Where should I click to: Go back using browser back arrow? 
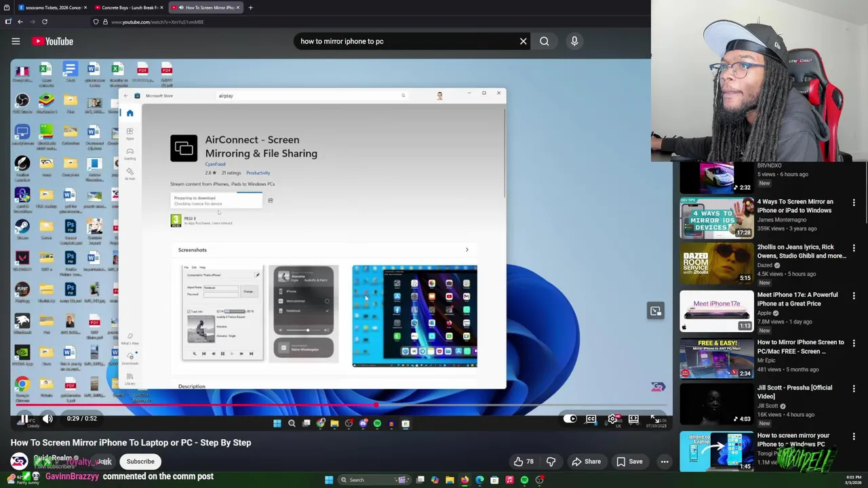tap(20, 22)
